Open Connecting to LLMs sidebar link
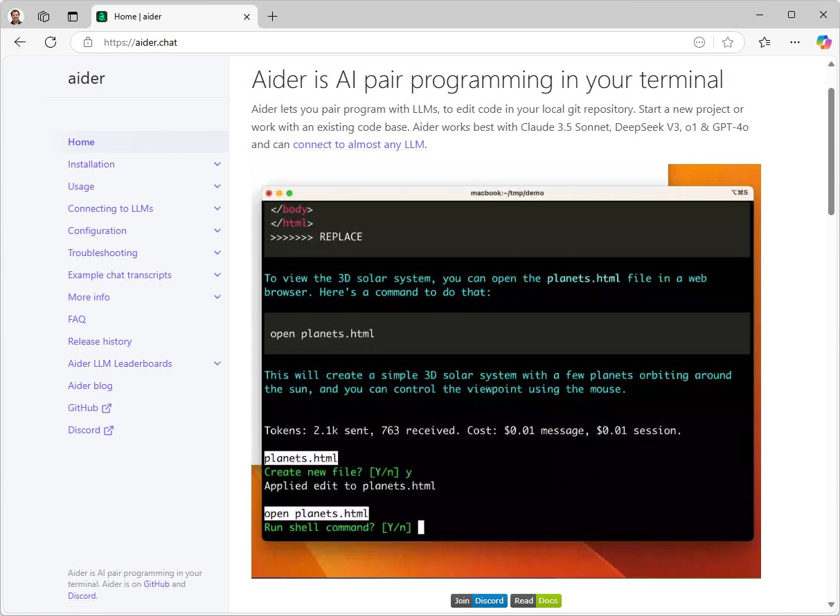This screenshot has width=840, height=616. click(x=111, y=208)
